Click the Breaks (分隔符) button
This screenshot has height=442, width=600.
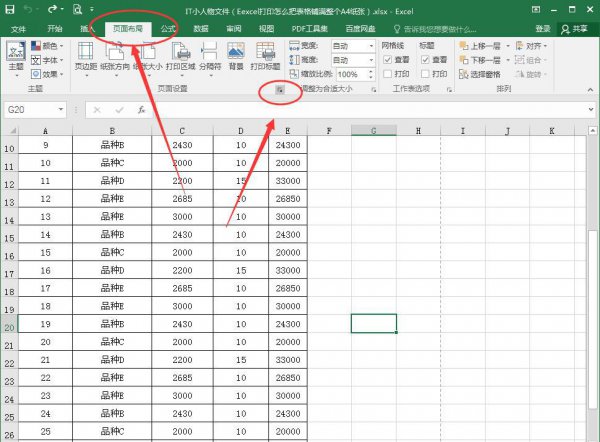[210, 59]
